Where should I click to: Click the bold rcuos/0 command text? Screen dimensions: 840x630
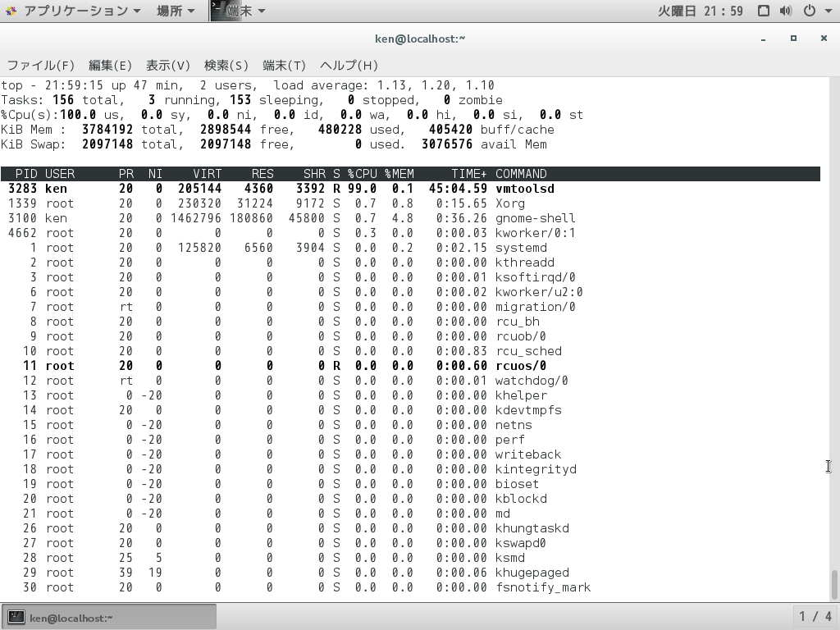(521, 366)
